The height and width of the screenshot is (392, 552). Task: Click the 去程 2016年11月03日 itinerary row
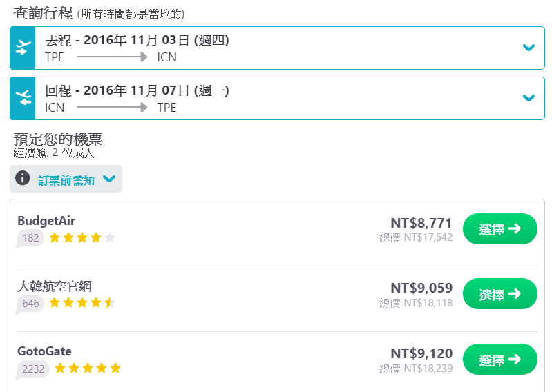pos(277,48)
